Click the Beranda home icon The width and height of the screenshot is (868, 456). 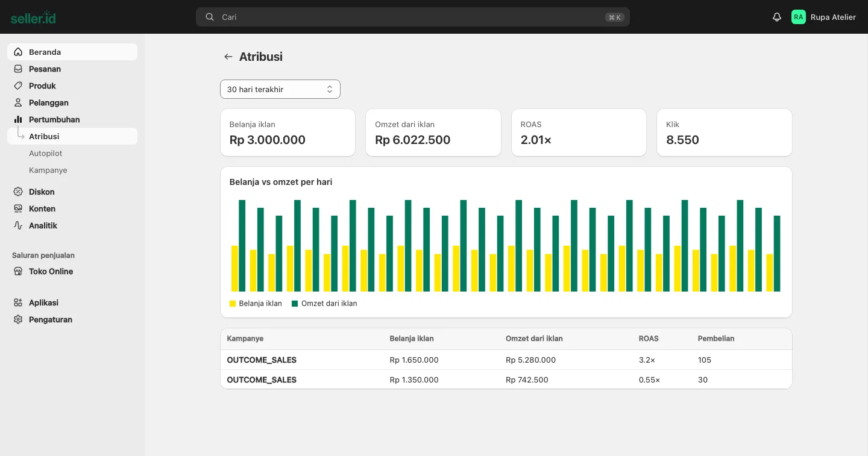pos(18,52)
